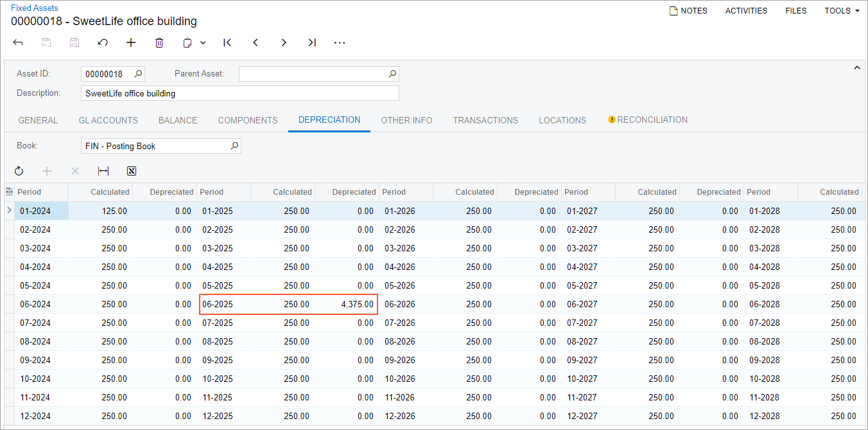Viewport: 868px width, 430px height.
Task: Click the undo icon in toolbar
Action: coord(103,42)
